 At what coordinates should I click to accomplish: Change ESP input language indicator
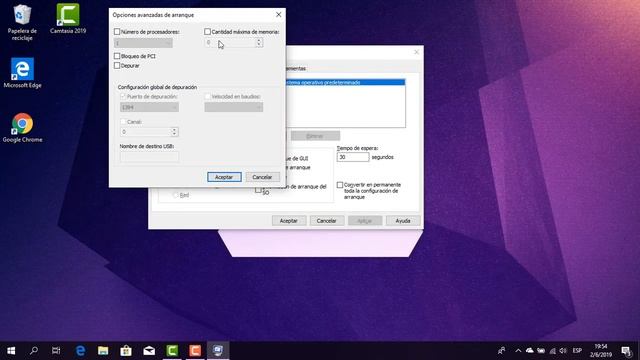click(577, 351)
